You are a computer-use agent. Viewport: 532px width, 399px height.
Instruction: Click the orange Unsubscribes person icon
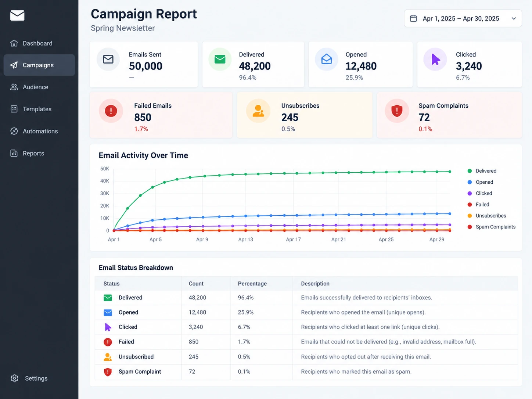pyautogui.click(x=258, y=111)
